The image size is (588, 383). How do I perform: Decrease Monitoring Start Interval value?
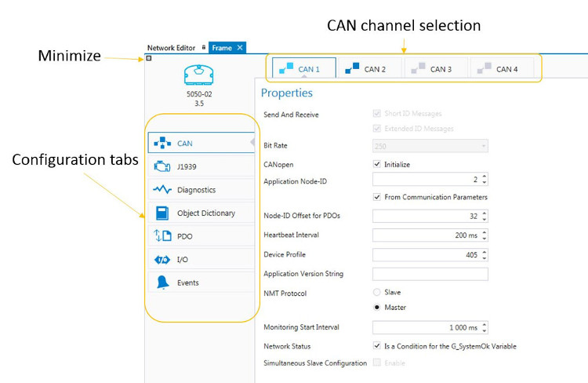(485, 330)
